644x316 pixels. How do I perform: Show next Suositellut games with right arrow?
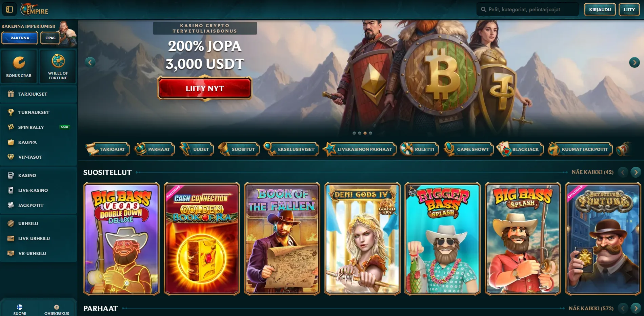(636, 172)
